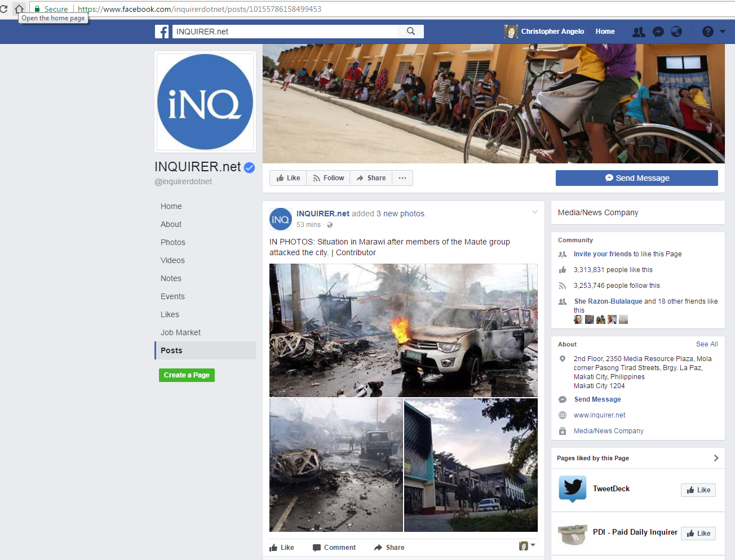This screenshot has width=735, height=560.
Task: Share the page using the Share button
Action: pos(371,178)
